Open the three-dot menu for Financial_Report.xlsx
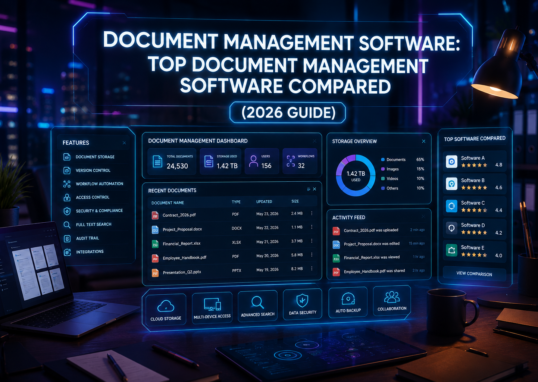The height and width of the screenshot is (382, 538). [x=312, y=241]
